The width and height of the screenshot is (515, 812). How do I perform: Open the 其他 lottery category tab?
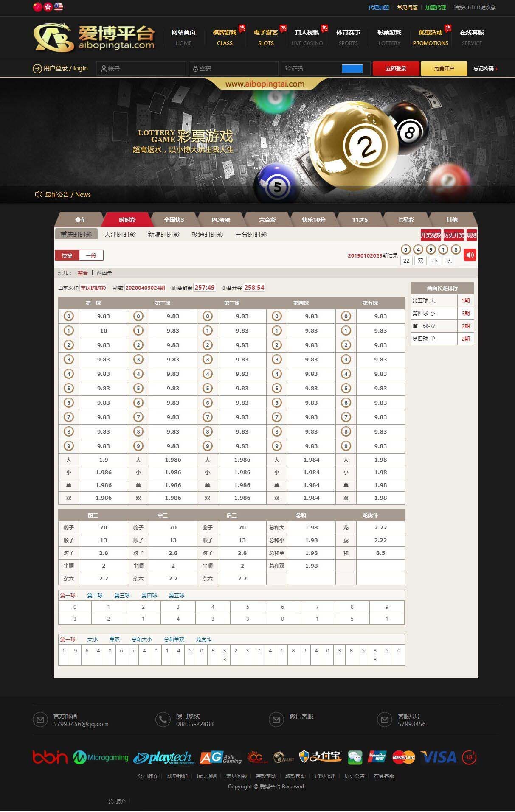point(452,220)
